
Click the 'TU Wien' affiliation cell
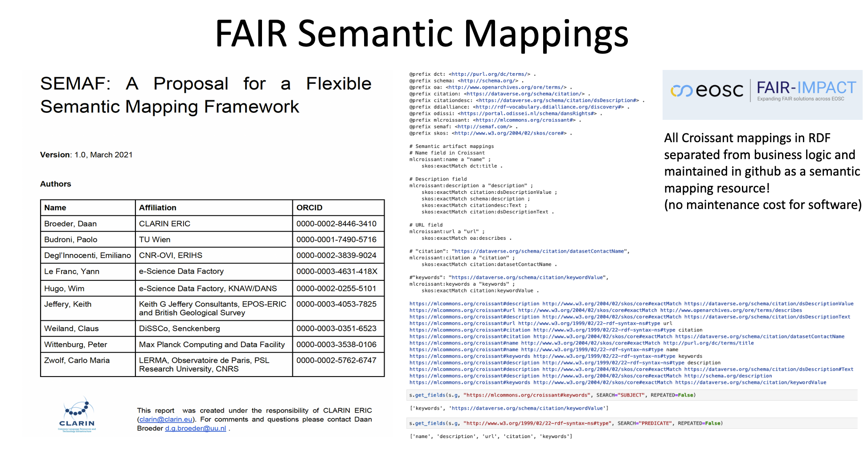155,240
